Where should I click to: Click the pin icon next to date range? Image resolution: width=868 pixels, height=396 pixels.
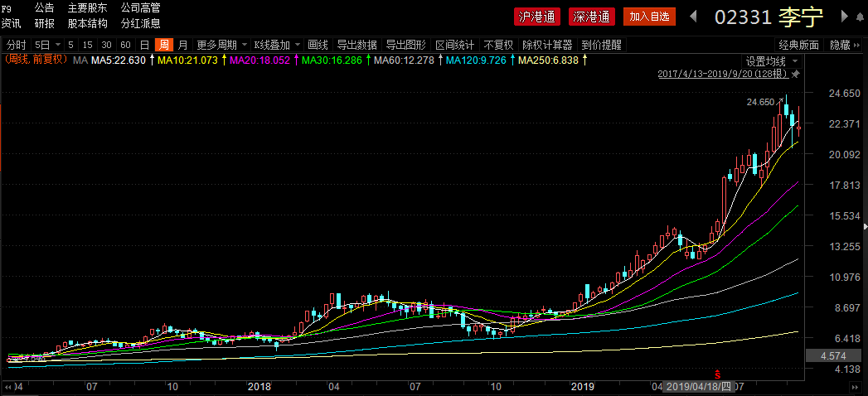796,74
